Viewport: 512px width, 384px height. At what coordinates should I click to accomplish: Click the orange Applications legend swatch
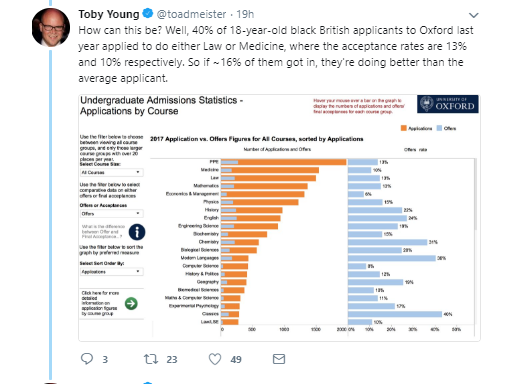tap(404, 128)
